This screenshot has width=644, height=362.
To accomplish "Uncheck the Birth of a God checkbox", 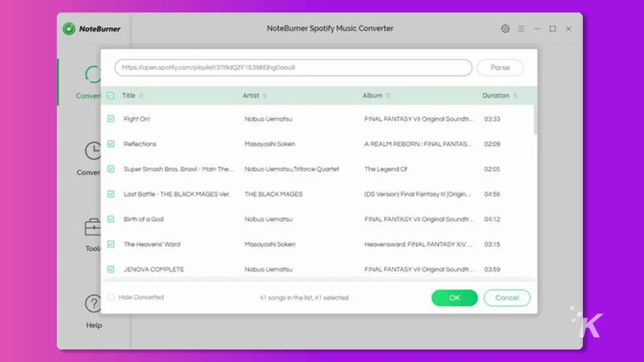I will pyautogui.click(x=111, y=219).
